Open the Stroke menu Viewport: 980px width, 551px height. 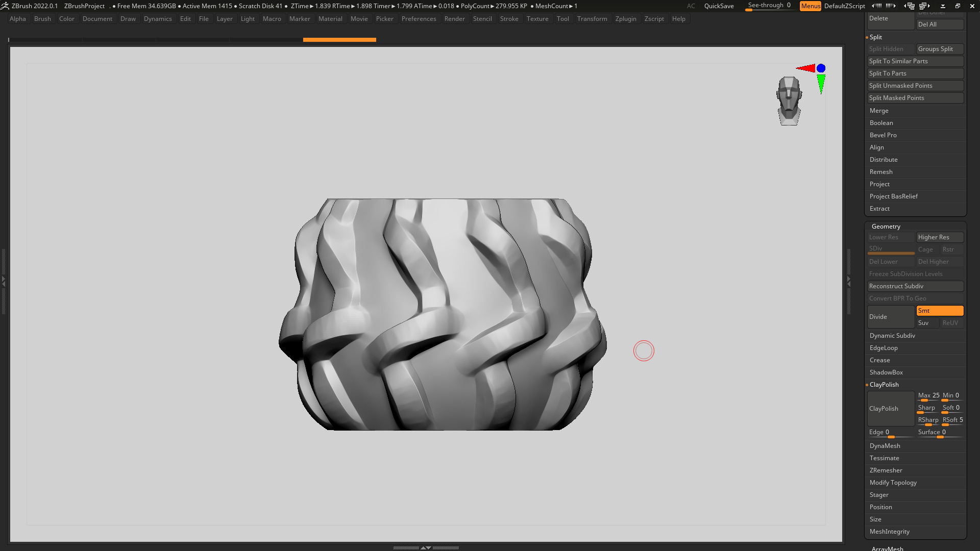[509, 19]
